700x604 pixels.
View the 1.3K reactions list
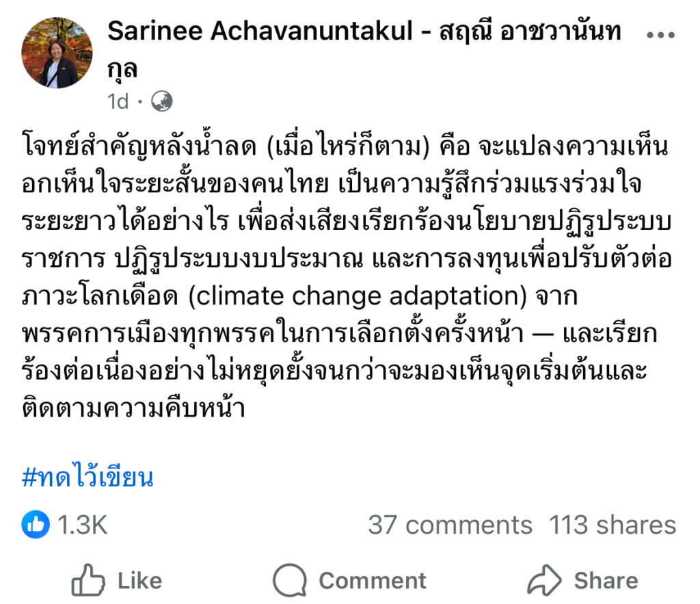(82, 525)
